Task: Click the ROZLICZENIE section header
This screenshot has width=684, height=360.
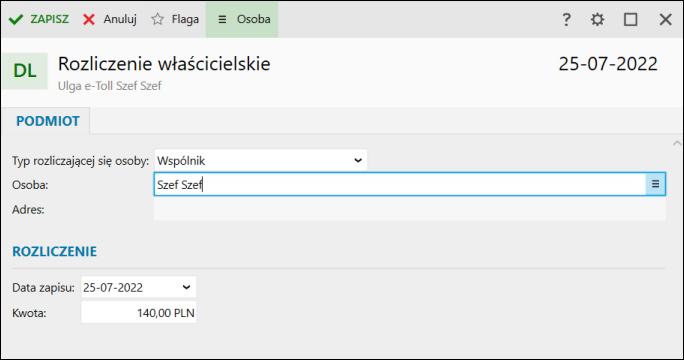Action: (55, 251)
